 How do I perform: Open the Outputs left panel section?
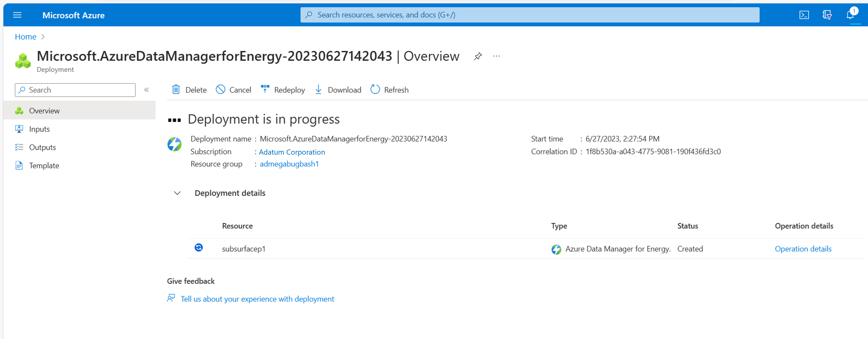(43, 147)
